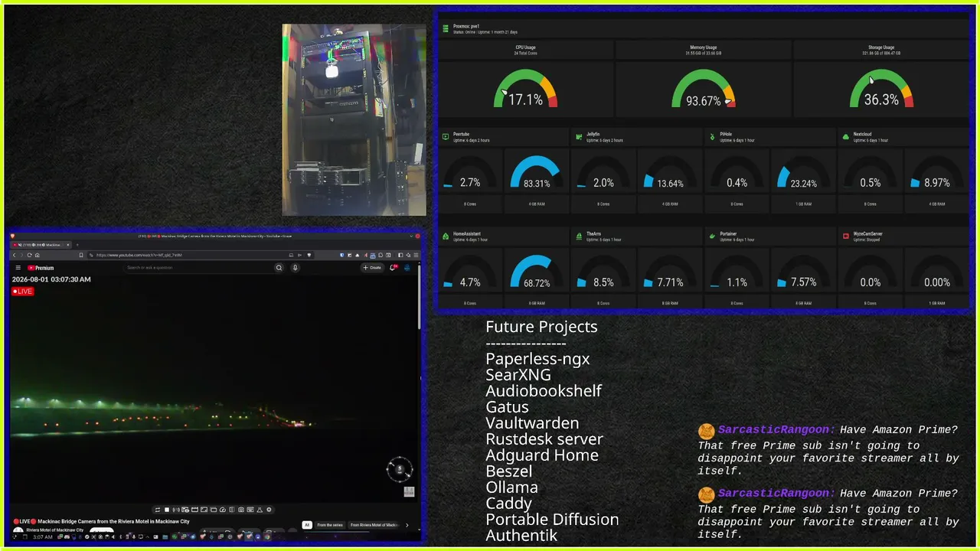Click the "Vaultwarden" list entry
The image size is (980, 551).
[x=532, y=423]
